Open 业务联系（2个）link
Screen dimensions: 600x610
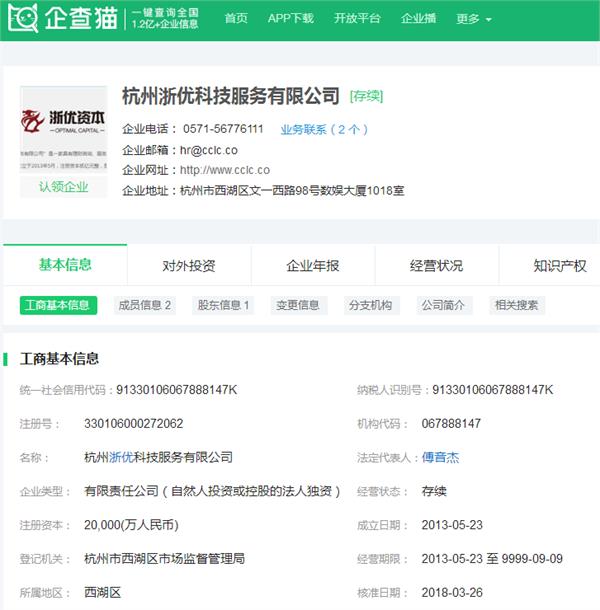[324, 129]
